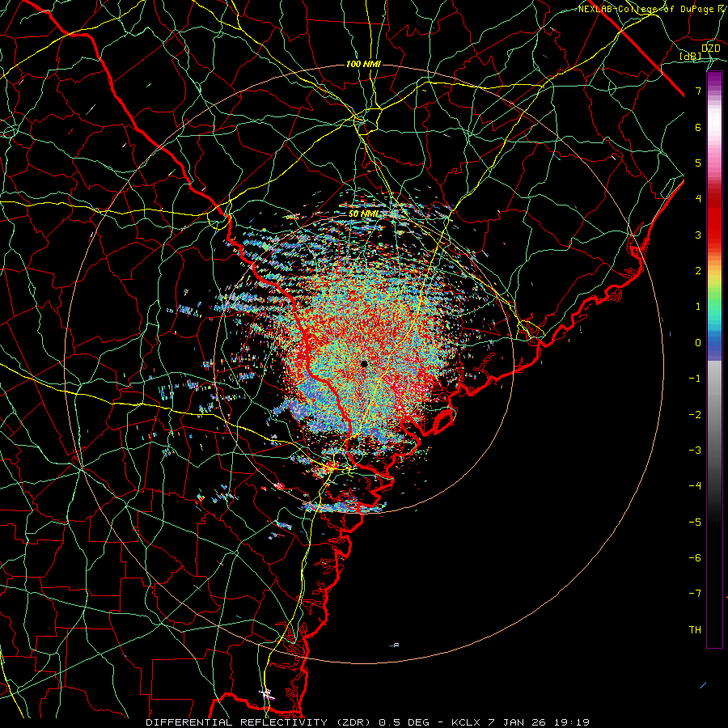The width and height of the screenshot is (728, 728).
Task: Click the TH label on the scale
Action: (x=695, y=629)
